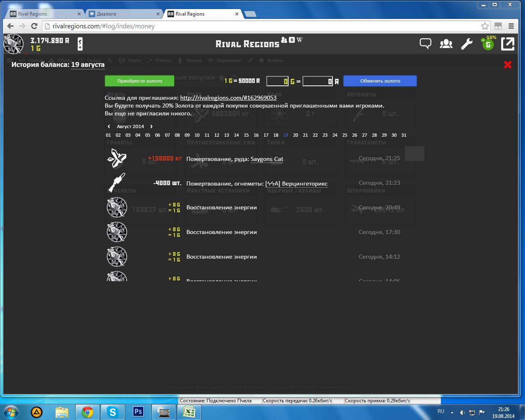The height and width of the screenshot is (420, 525).
Task: Select day 01 in calendar row
Action: (108, 135)
